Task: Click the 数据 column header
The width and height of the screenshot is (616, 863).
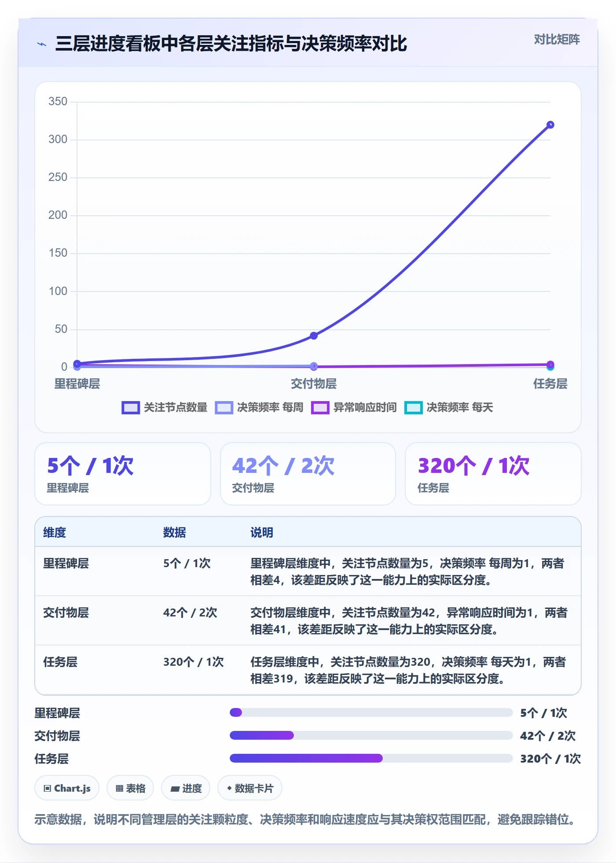Action: [x=175, y=532]
